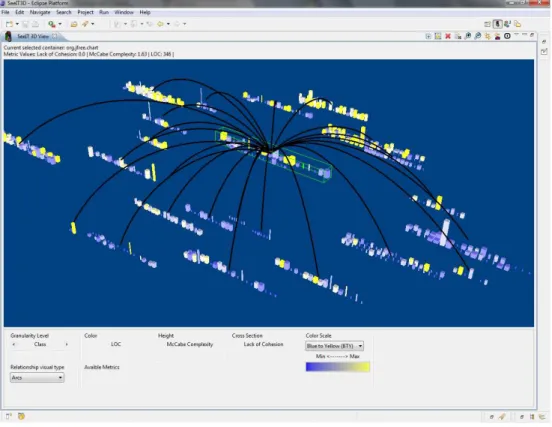This screenshot has width=552, height=427.
Task: Open the Project menu
Action: click(x=86, y=12)
